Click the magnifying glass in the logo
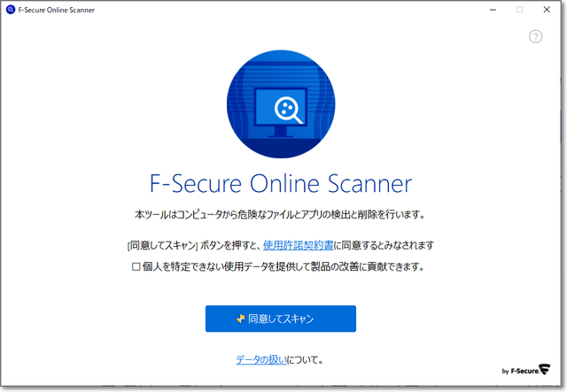The width and height of the screenshot is (567, 392). coord(289,110)
